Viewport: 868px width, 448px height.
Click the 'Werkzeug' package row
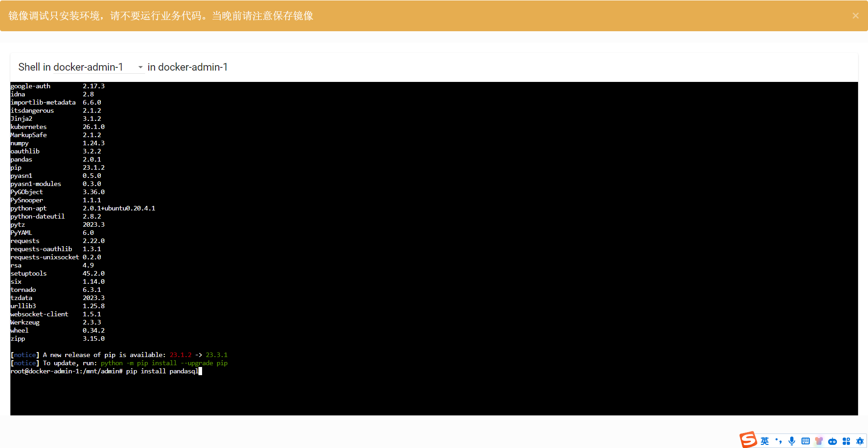point(56,322)
